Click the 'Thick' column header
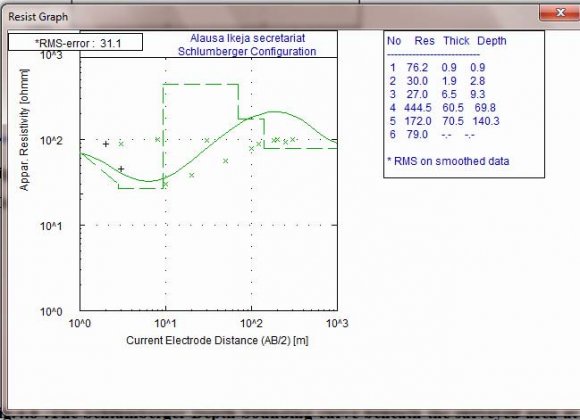Viewport: 580px width, 420px height. 456,41
